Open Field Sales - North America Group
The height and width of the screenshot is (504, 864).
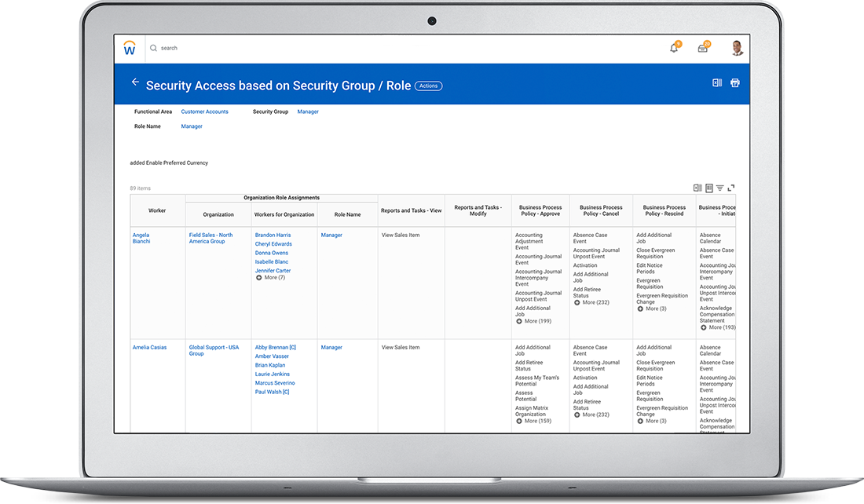pos(211,238)
